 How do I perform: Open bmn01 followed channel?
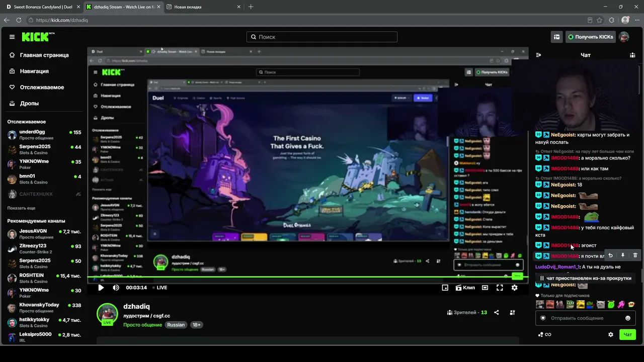(44, 179)
